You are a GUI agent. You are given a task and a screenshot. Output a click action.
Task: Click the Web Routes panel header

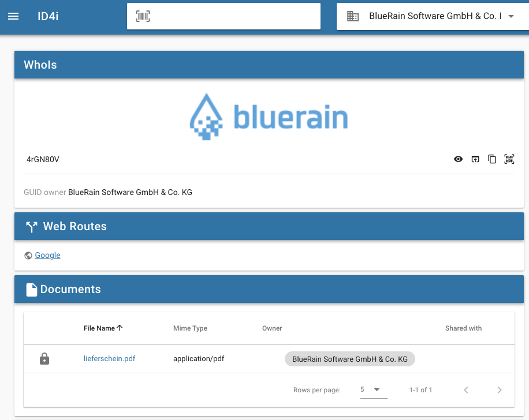point(269,226)
